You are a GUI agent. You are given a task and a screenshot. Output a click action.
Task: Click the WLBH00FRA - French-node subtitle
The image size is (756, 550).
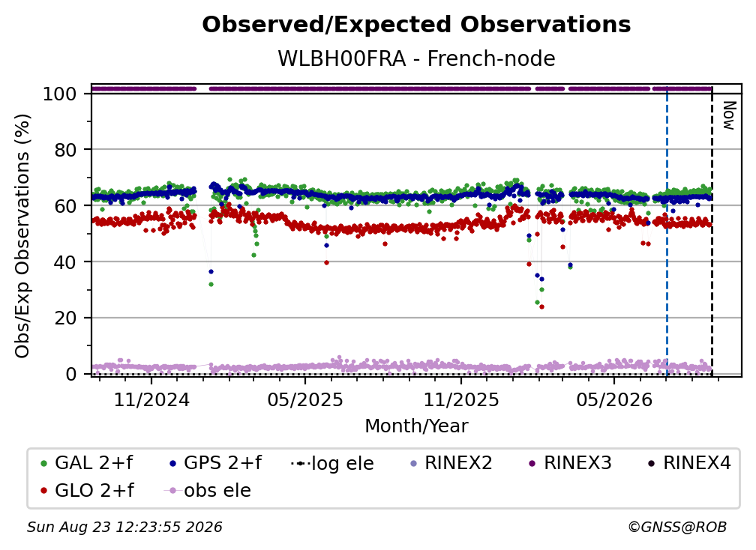pyautogui.click(x=416, y=58)
